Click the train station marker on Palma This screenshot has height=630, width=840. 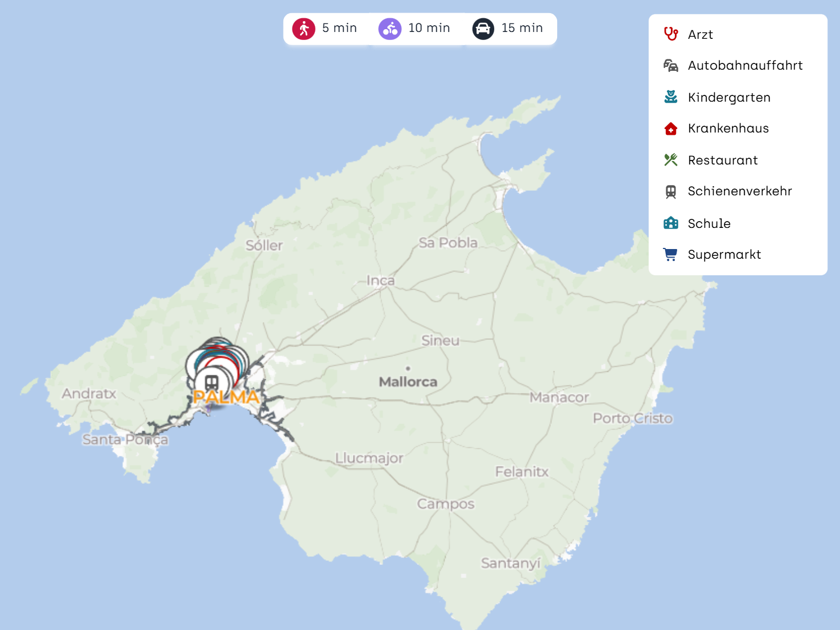[211, 383]
